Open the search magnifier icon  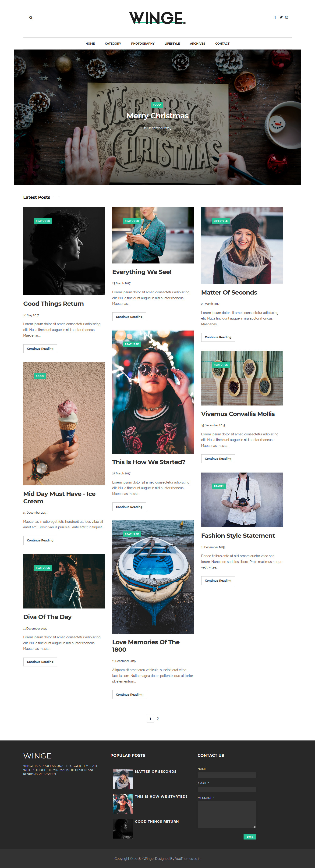tap(31, 18)
